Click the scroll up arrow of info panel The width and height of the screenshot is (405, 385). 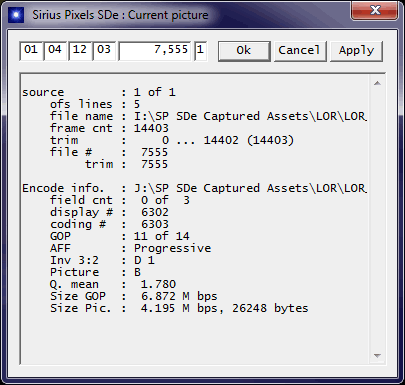click(x=377, y=83)
